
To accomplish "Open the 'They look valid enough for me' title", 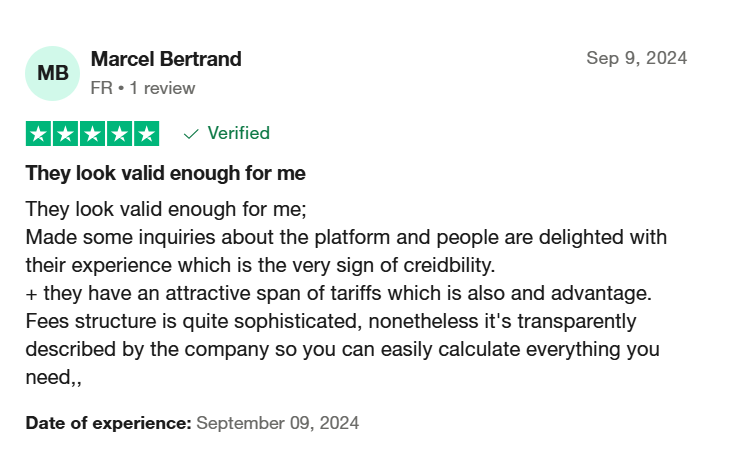I will (x=166, y=173).
